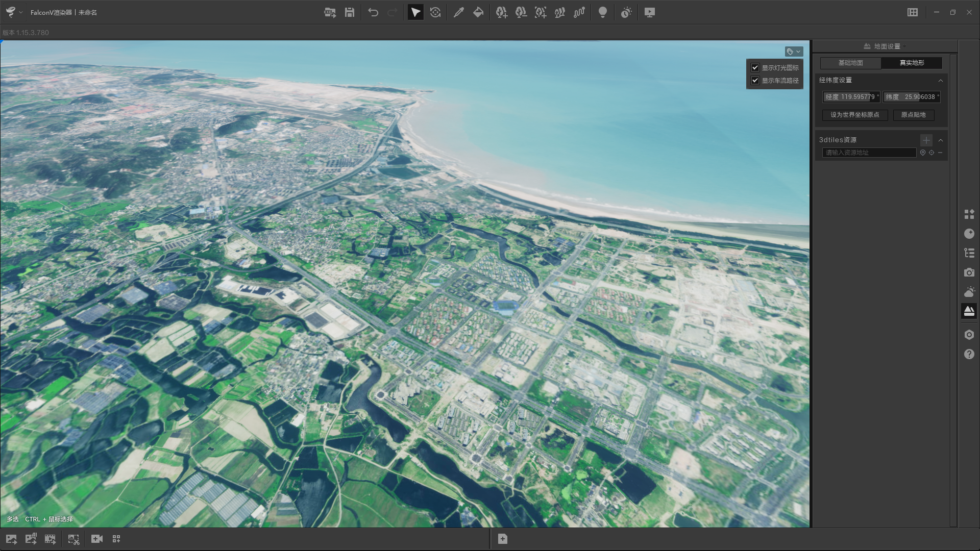Select the paint bucket tool
The image size is (980, 551).
tap(478, 13)
